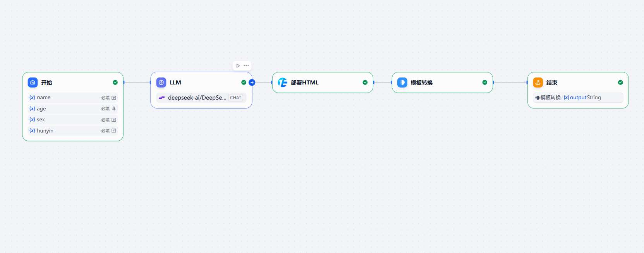Click the CHAT tag on LLM model

pyautogui.click(x=235, y=98)
